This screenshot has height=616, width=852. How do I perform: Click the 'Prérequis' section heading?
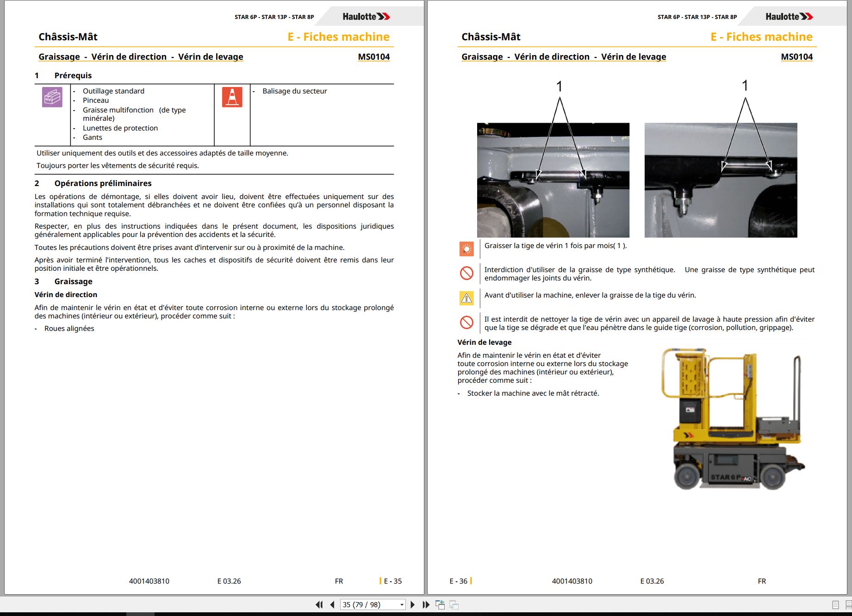point(73,75)
